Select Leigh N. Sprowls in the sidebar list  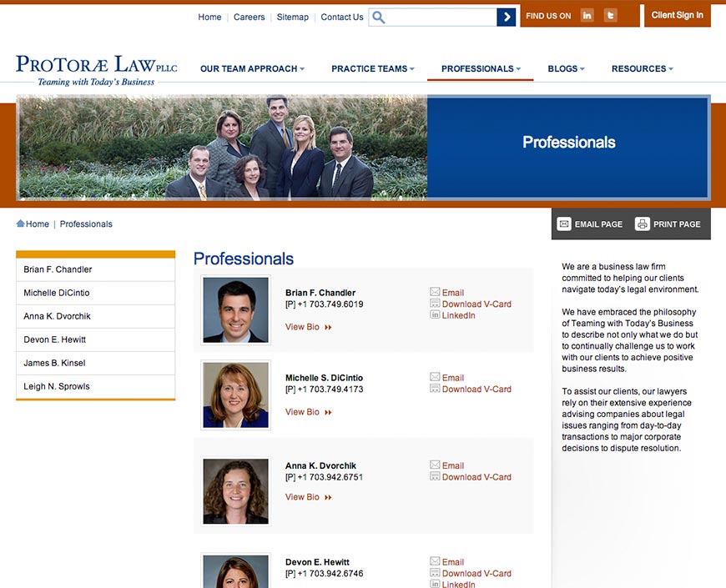pyautogui.click(x=95, y=386)
